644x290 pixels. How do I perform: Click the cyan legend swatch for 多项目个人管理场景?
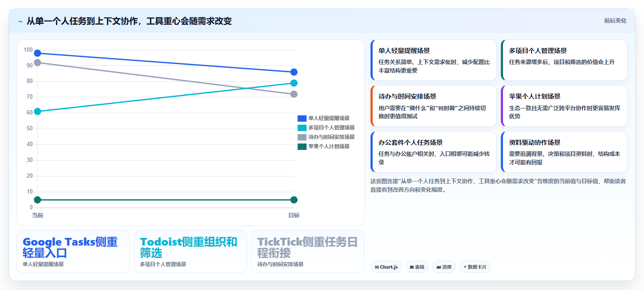coord(302,128)
